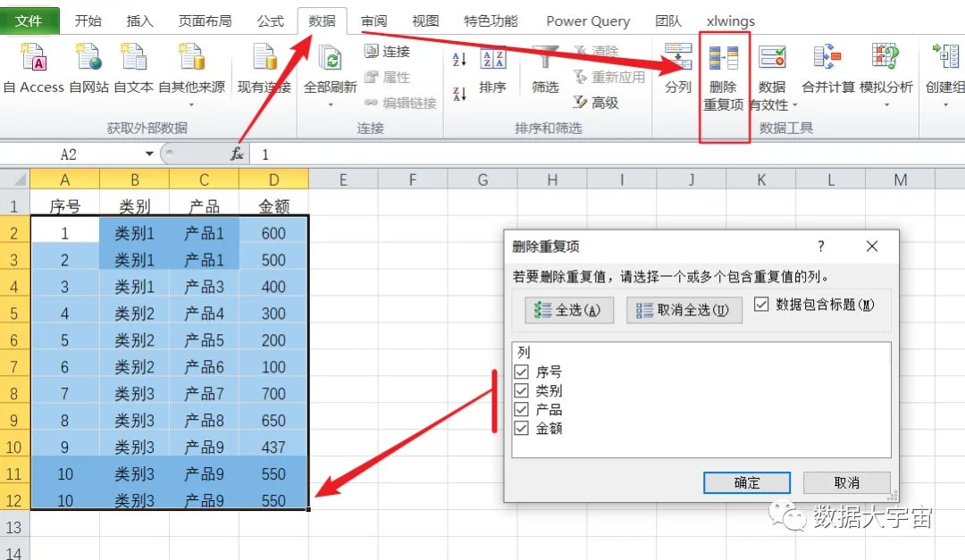This screenshot has height=560, width=965.
Task: Expand the 全部刷新 dropdown arrow
Action: click(331, 105)
